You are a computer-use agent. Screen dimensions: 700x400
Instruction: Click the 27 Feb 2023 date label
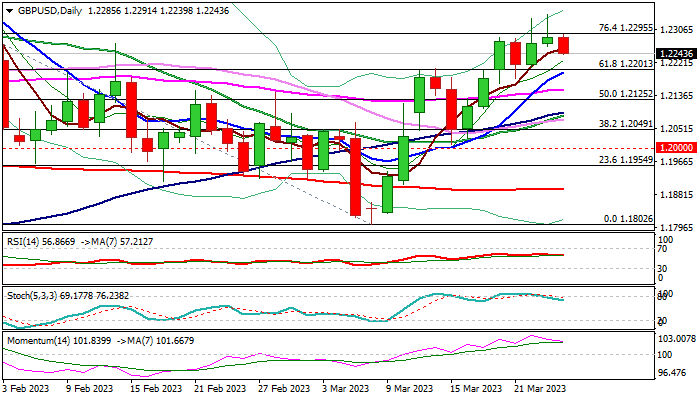pos(284,388)
